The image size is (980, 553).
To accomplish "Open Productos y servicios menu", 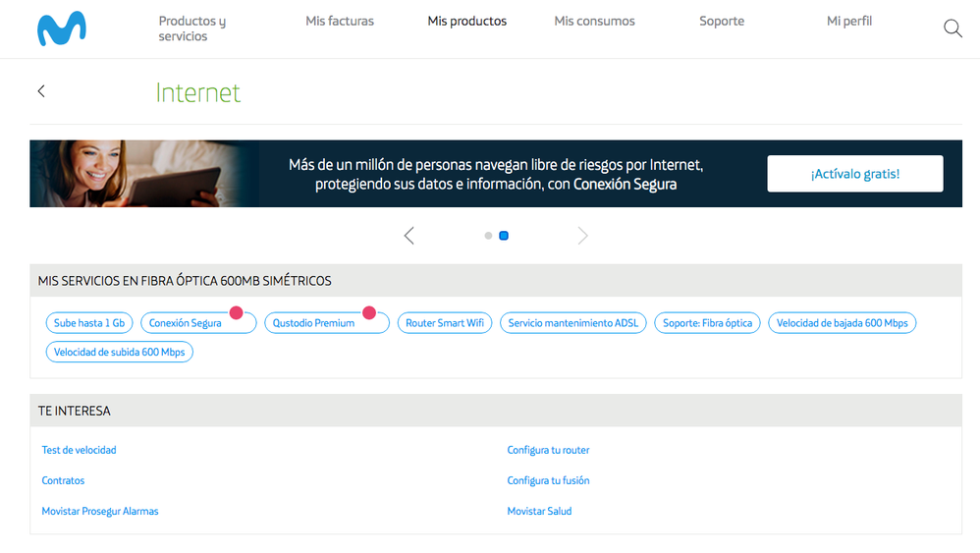I will pyautogui.click(x=192, y=28).
